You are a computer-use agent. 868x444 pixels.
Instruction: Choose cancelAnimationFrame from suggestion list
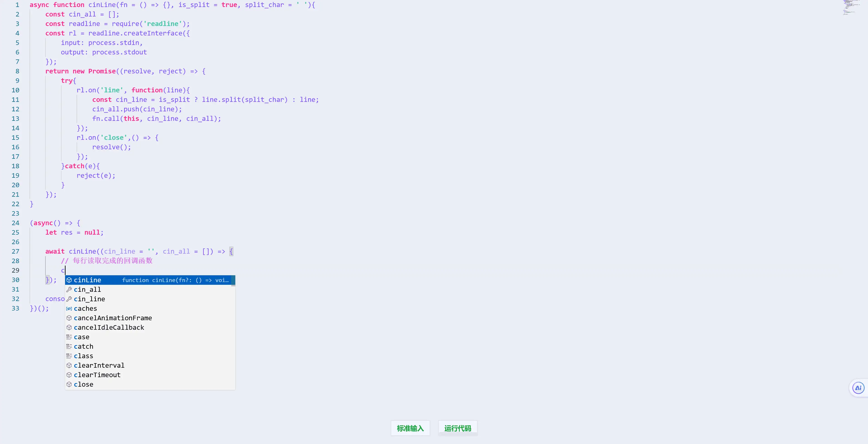(113, 318)
